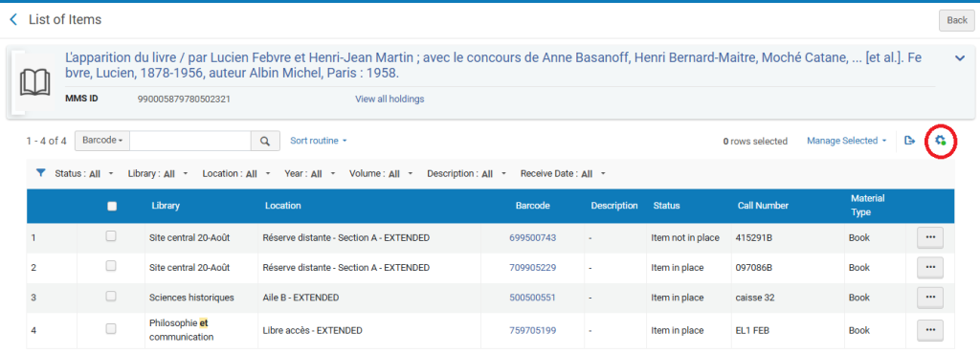Viewport: 980px width, 354px height.
Task: Open the Barcode search type dropdown
Action: click(x=102, y=141)
